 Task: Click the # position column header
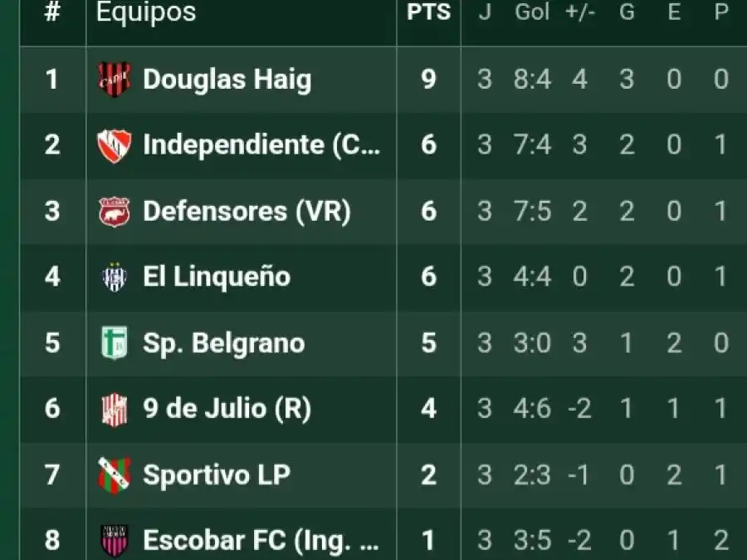click(52, 12)
